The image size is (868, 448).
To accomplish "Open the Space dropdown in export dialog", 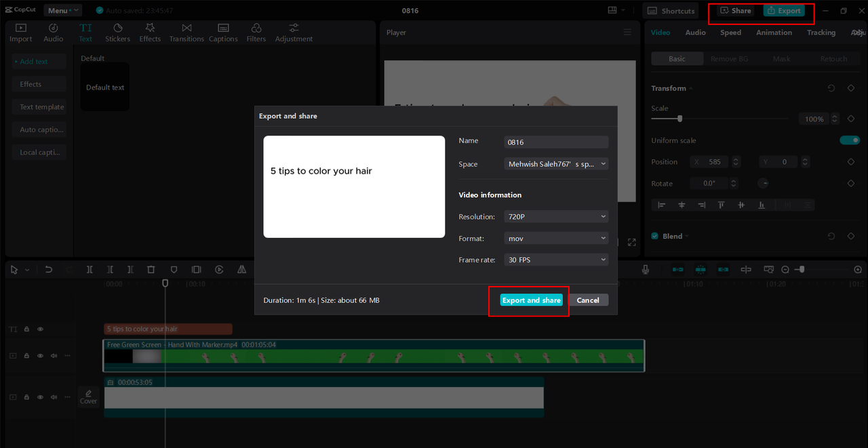I will click(x=557, y=164).
